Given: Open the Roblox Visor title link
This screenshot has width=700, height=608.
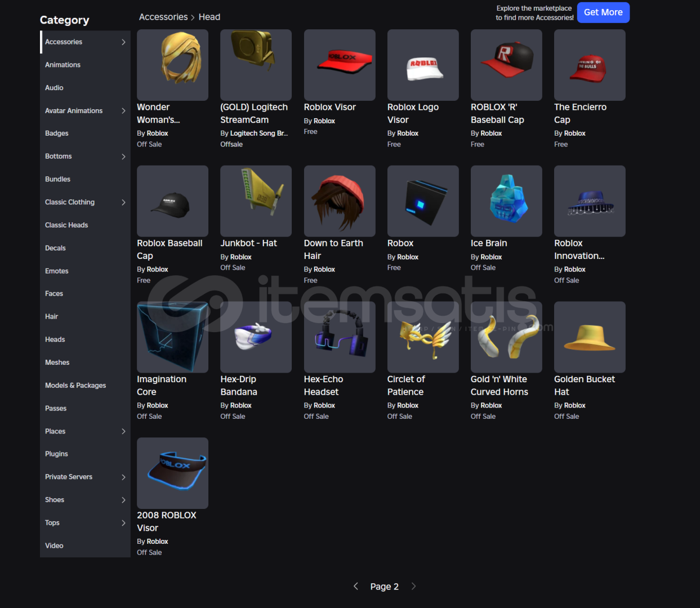Looking at the screenshot, I should coord(330,107).
